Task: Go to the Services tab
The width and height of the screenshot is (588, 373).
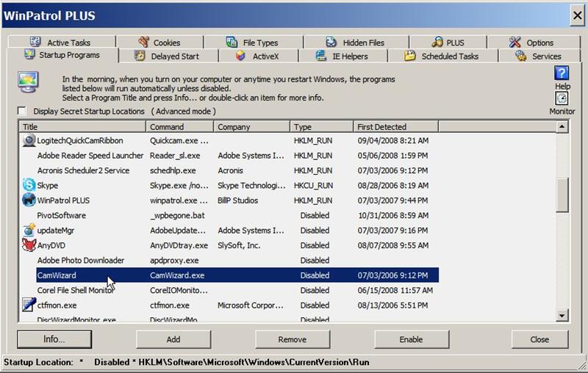Action: tap(539, 57)
